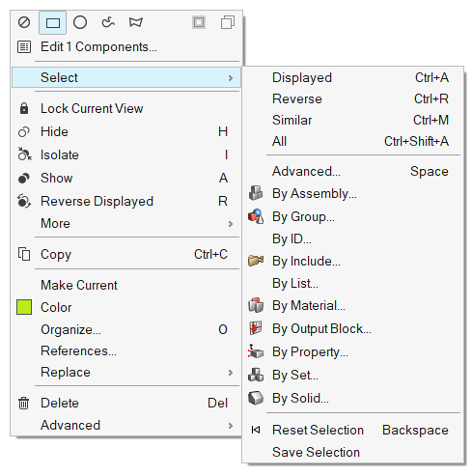Toggle the inside-window selection mode icon

tap(199, 22)
